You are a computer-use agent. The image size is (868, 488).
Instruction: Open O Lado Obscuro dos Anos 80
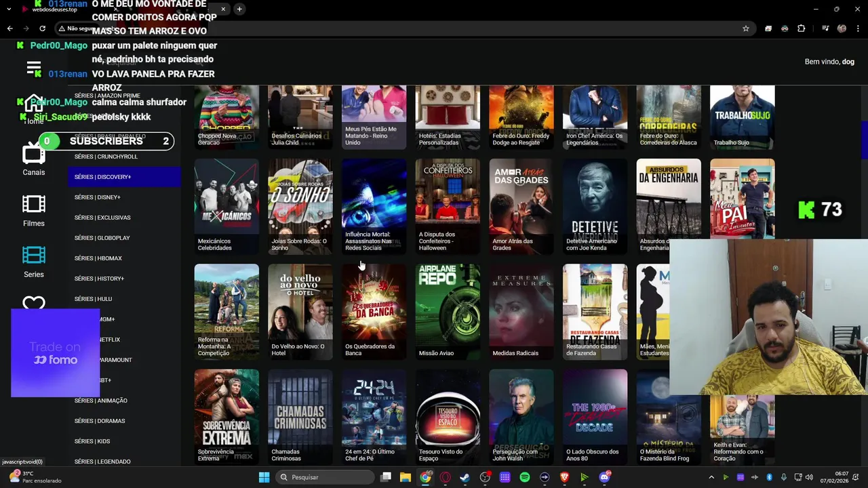pos(595,417)
